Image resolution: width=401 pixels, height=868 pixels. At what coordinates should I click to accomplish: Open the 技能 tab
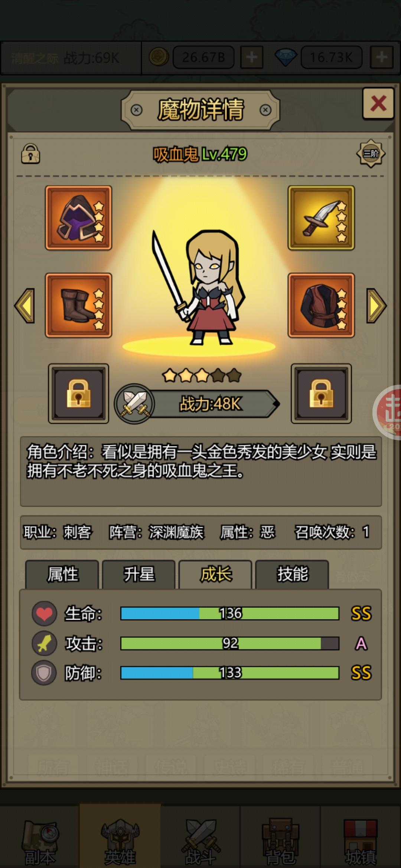point(292,574)
